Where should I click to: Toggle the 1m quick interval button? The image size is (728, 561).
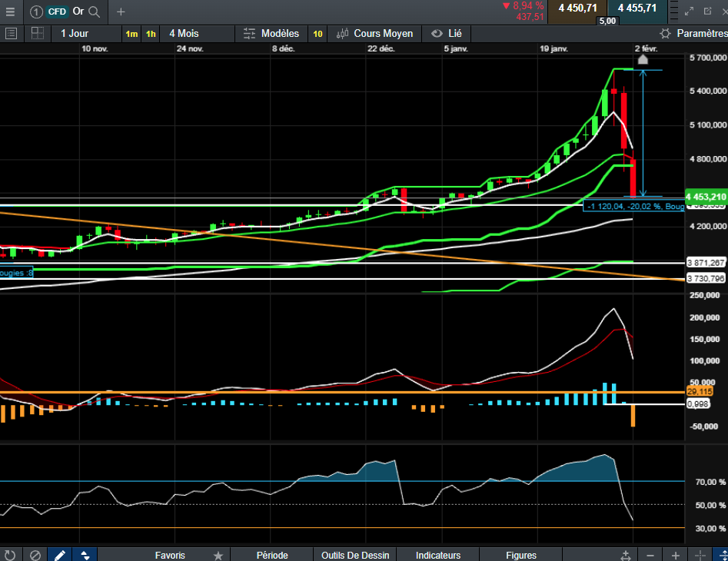click(132, 34)
